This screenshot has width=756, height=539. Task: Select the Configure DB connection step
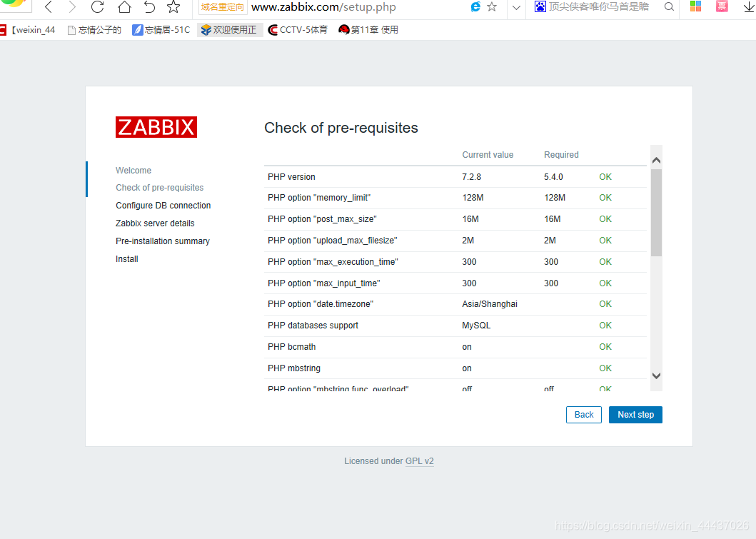(163, 206)
